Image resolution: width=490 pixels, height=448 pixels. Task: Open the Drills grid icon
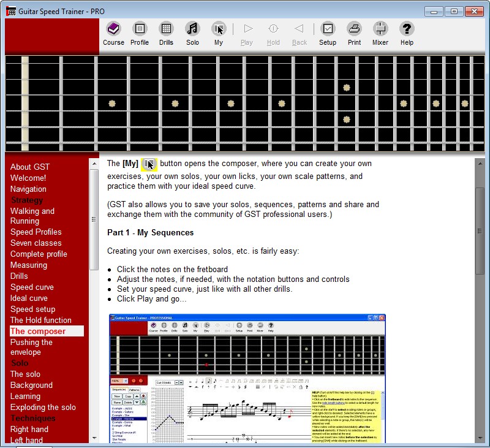pos(166,29)
